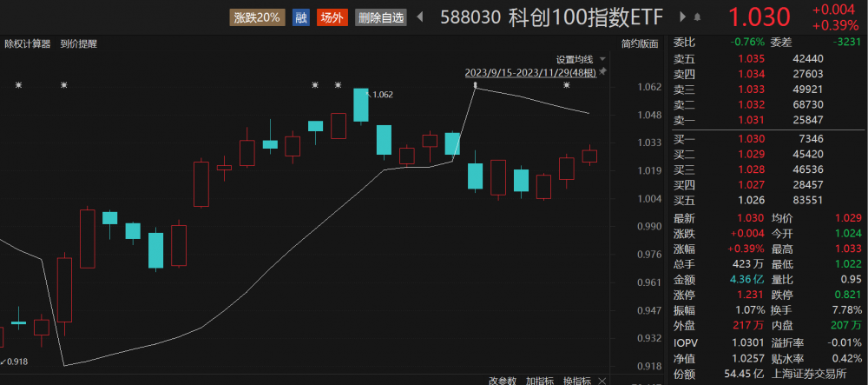Select the range handle at the moving-average peak
The width and height of the screenshot is (868, 385).
476,85
